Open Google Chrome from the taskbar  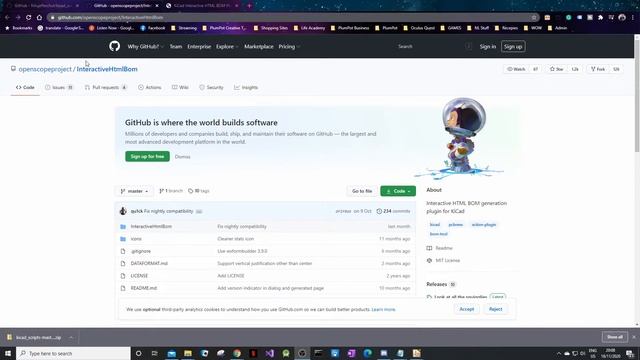(x=237, y=353)
